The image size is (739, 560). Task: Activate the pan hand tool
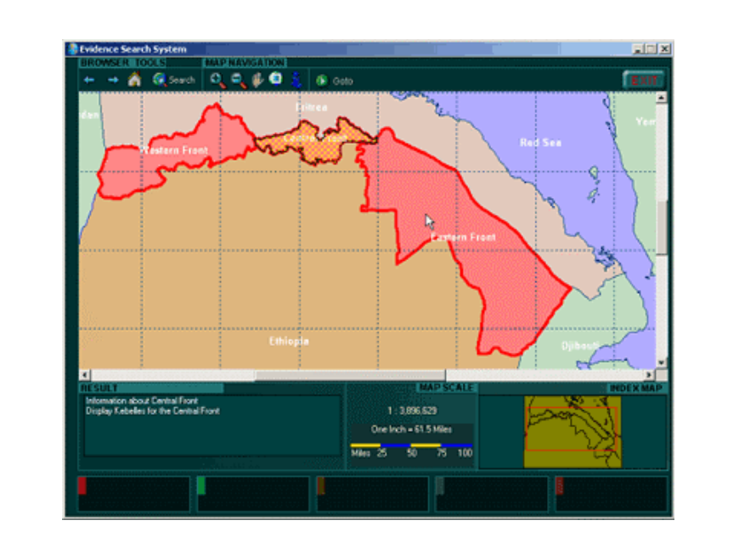(257, 80)
